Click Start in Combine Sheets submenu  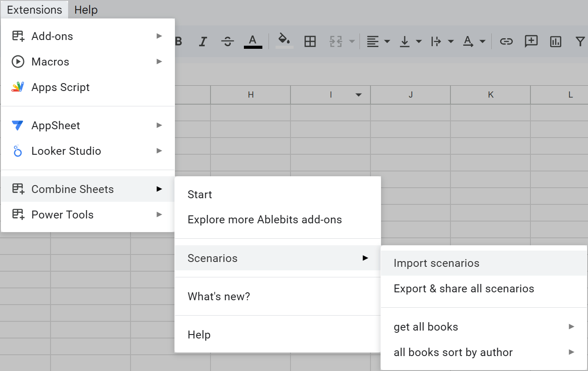278,194
